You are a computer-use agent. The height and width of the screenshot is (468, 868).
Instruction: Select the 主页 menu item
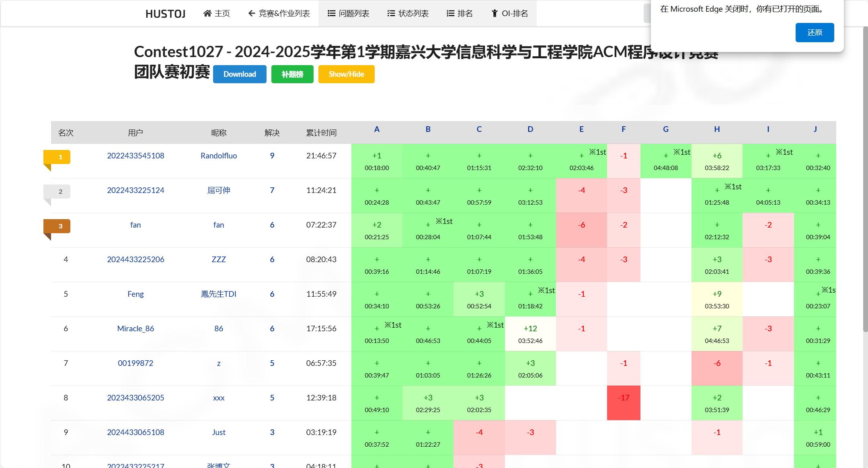click(x=222, y=13)
